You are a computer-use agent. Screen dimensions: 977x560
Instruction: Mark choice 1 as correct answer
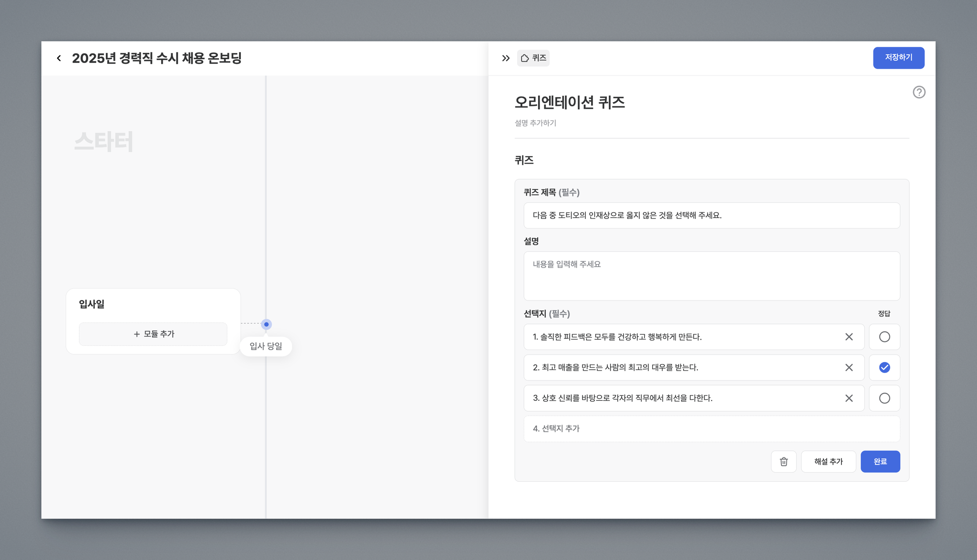884,337
